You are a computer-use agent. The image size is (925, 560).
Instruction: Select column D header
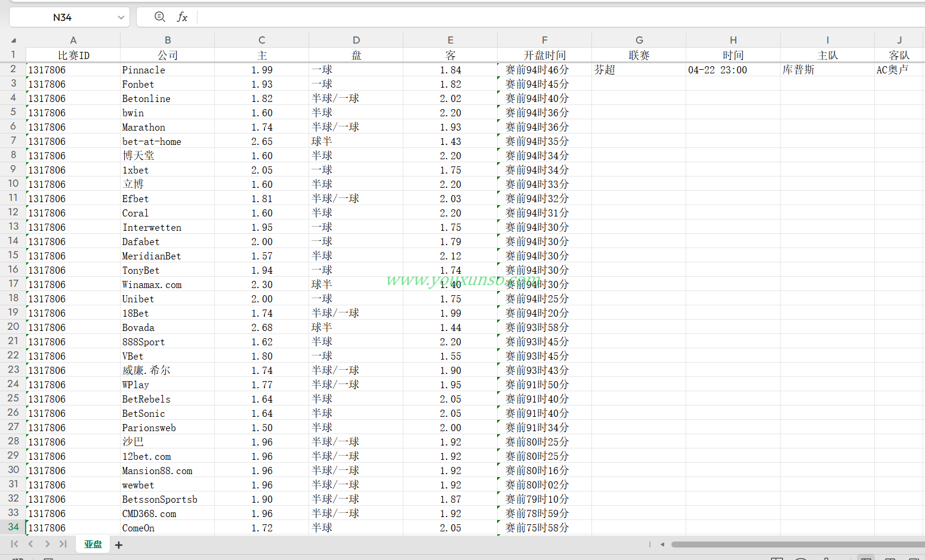(x=356, y=40)
